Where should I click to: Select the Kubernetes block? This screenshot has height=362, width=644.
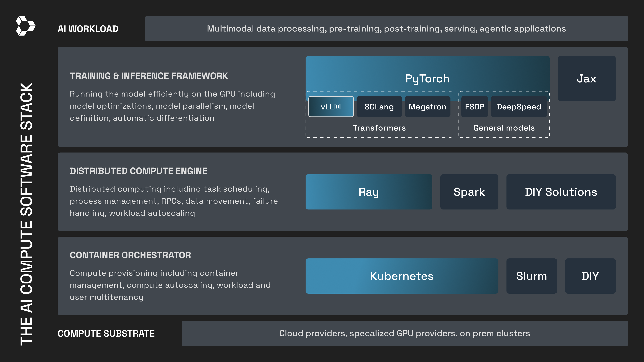[x=401, y=276]
